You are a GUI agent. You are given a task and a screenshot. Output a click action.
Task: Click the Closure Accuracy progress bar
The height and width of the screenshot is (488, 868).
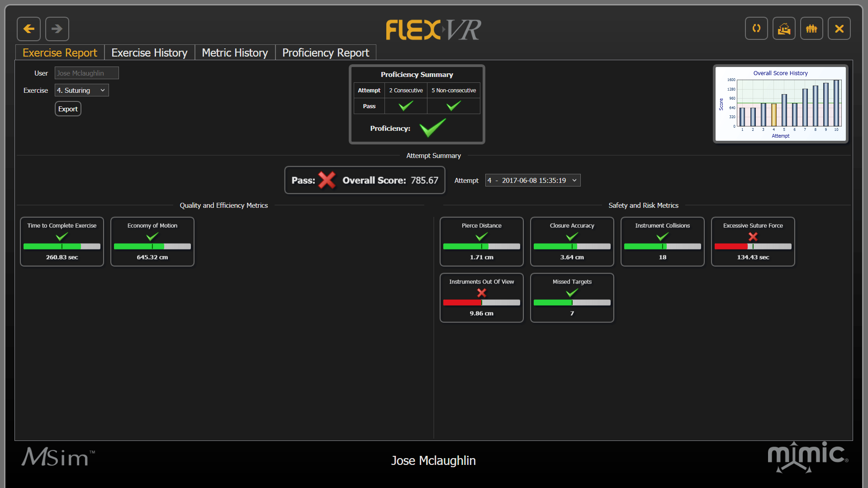[572, 246]
